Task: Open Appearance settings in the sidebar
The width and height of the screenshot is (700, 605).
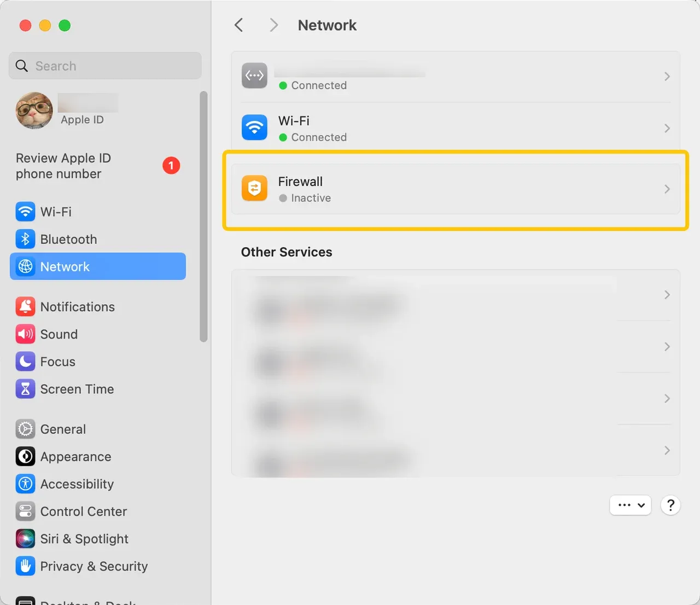Action: pyautogui.click(x=98, y=457)
